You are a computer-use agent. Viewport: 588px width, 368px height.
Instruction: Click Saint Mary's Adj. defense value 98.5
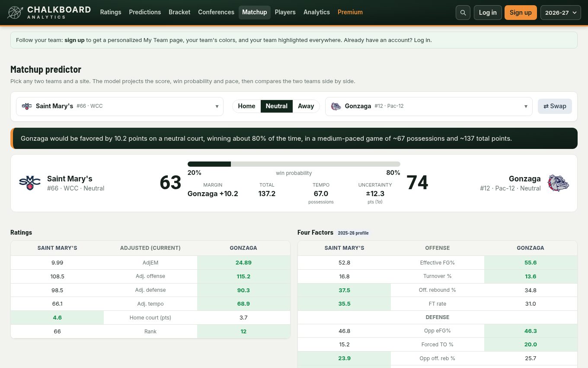point(57,290)
